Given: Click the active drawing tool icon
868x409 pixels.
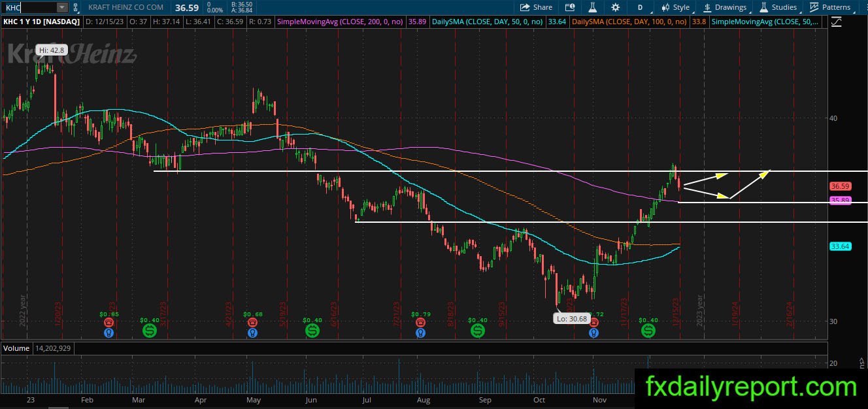Looking at the screenshot, I should [x=837, y=22].
